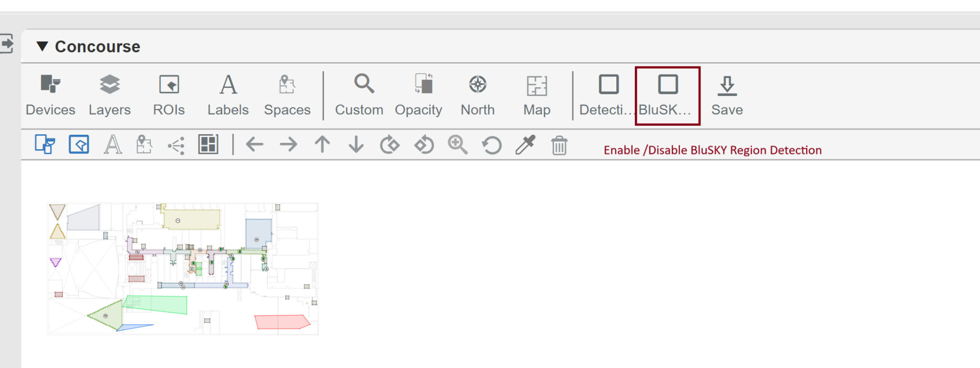
Task: Click the add device icon in second toolbar
Action: pos(45,144)
